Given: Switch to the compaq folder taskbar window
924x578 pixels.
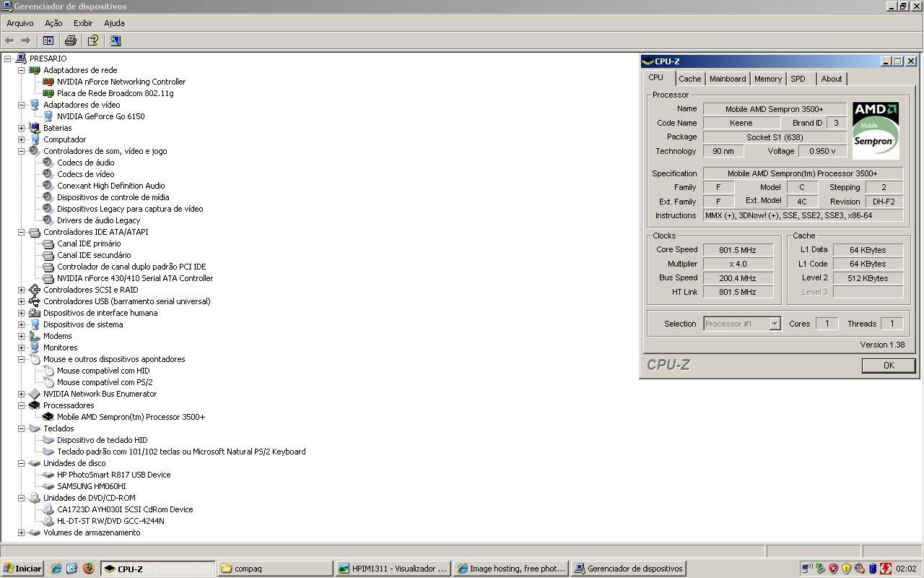Looking at the screenshot, I should pyautogui.click(x=274, y=569).
